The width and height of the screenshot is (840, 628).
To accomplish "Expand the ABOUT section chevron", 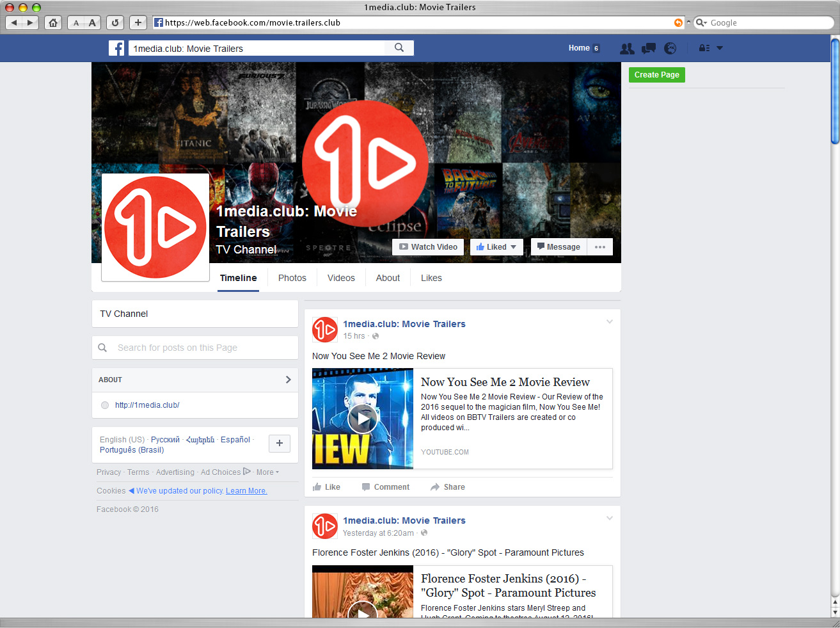I will pyautogui.click(x=288, y=380).
